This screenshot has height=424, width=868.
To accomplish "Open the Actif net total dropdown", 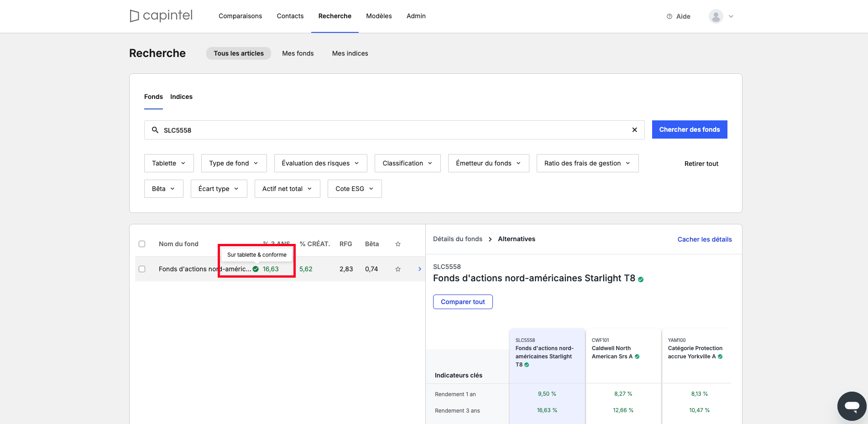I will click(x=287, y=189).
